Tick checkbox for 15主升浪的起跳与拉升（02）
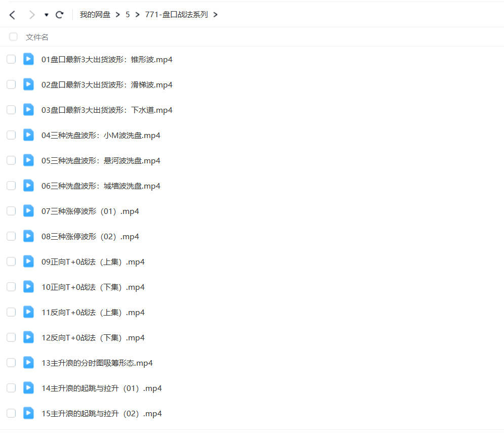The width and height of the screenshot is (504, 438). (x=11, y=413)
